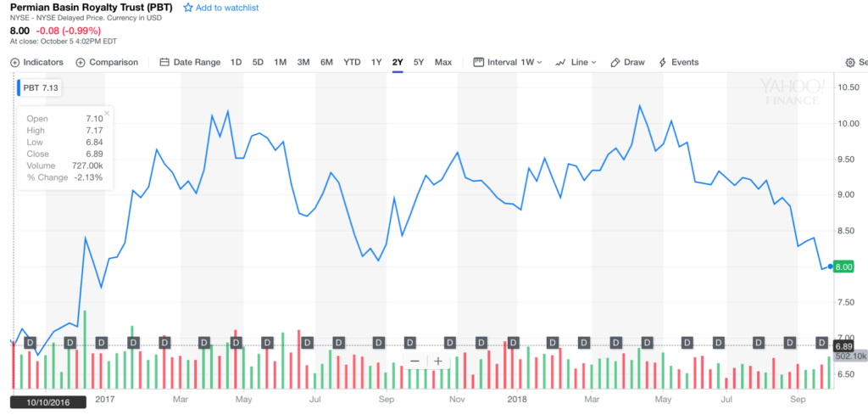Select the YTD time range
Screen dimensions: 868x415
(x=352, y=62)
